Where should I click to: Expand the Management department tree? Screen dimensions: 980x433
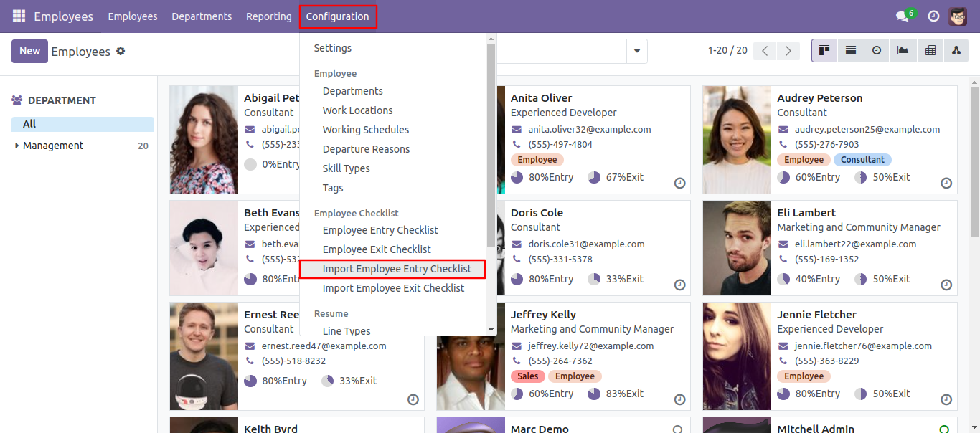pos(17,146)
